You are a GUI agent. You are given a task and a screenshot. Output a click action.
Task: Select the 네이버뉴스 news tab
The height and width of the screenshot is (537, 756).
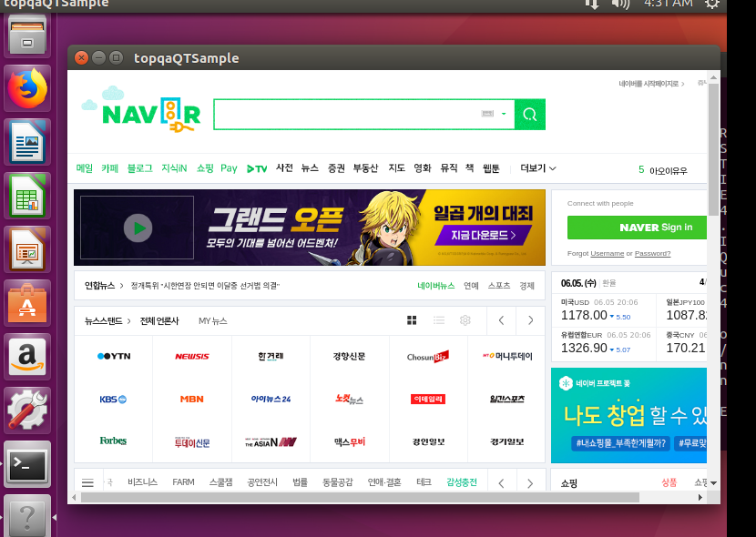click(x=436, y=286)
